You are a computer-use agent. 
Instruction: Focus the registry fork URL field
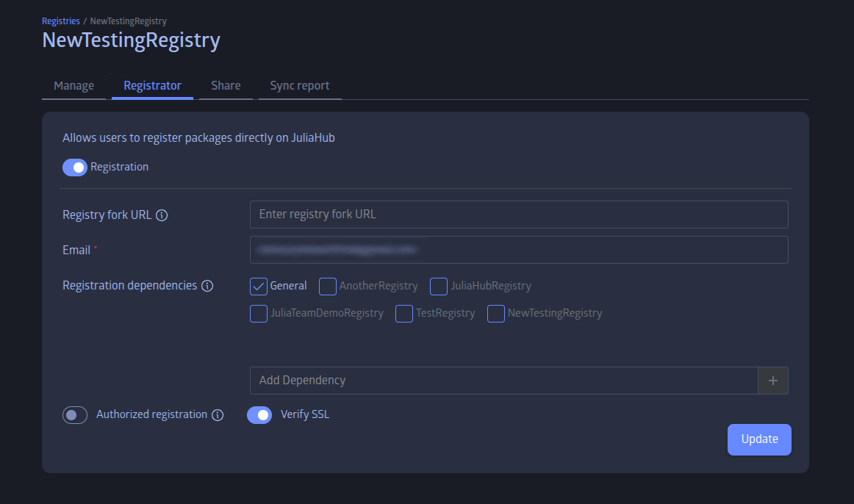[519, 215]
